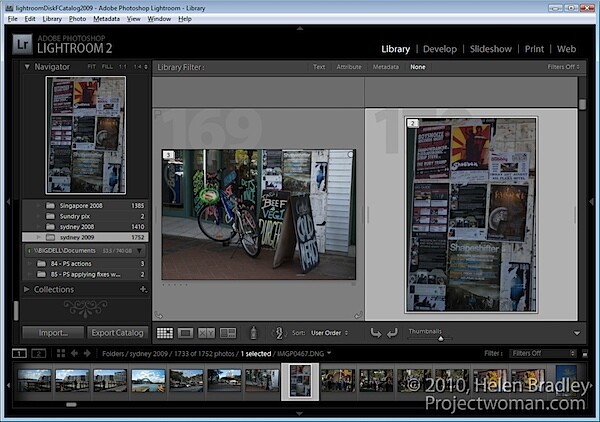This screenshot has width=600, height=422.
Task: Rotate photo counter-clockwise in toolbar
Action: pyautogui.click(x=376, y=333)
